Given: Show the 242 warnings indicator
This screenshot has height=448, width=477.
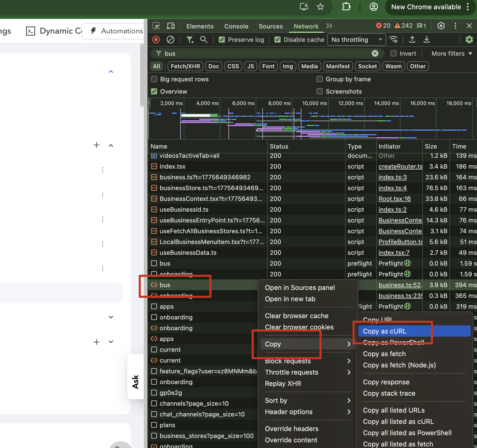Looking at the screenshot, I should (x=403, y=26).
